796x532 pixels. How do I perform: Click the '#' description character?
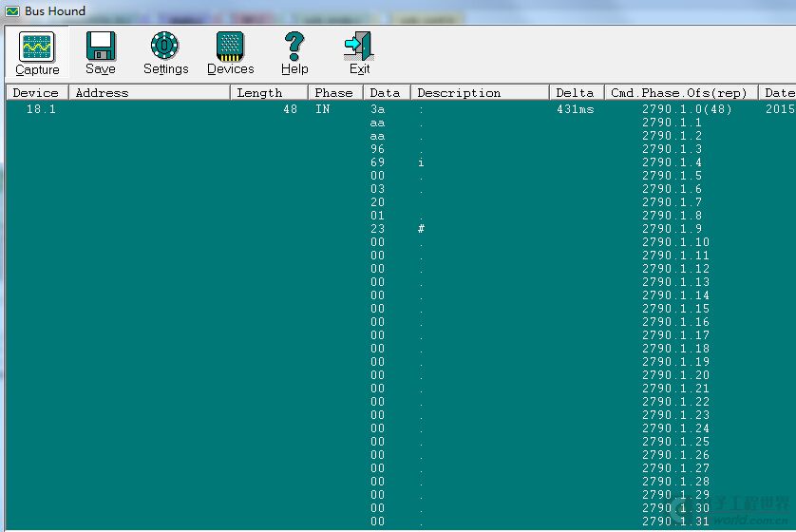tap(421, 229)
